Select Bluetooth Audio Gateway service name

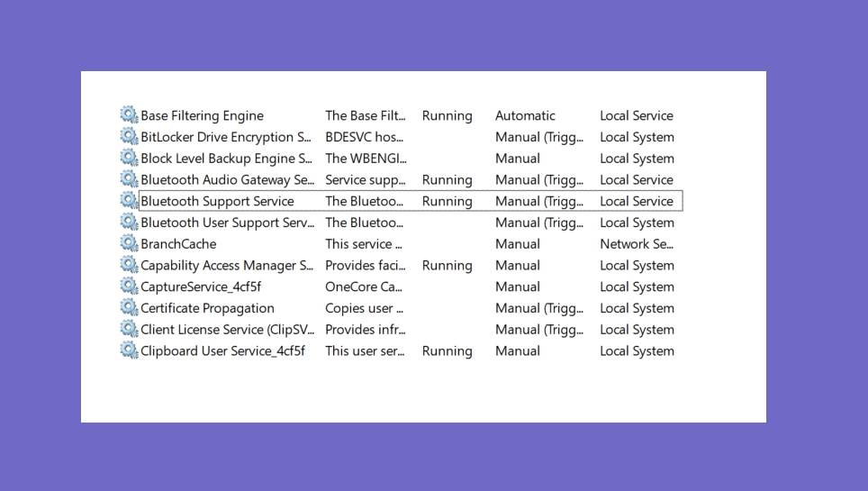coord(228,179)
